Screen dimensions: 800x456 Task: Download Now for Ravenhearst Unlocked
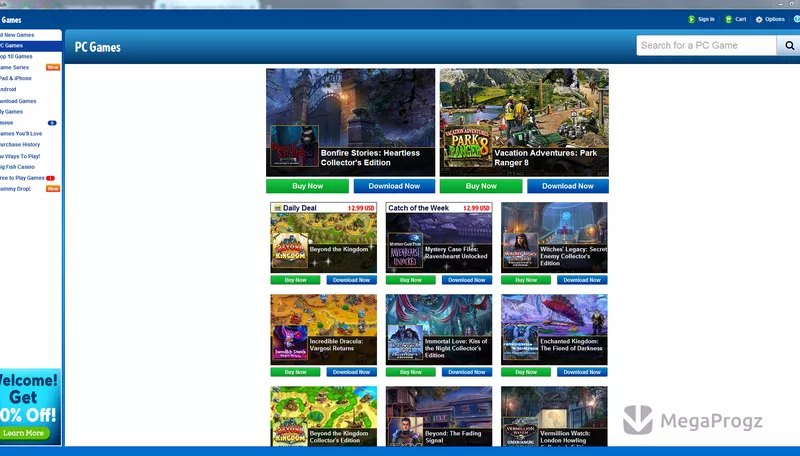pos(467,280)
